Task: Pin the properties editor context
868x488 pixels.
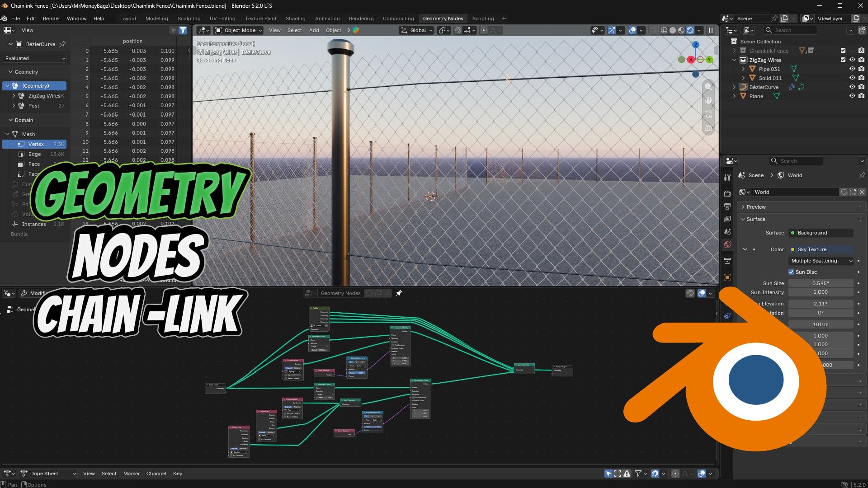Action: point(862,175)
